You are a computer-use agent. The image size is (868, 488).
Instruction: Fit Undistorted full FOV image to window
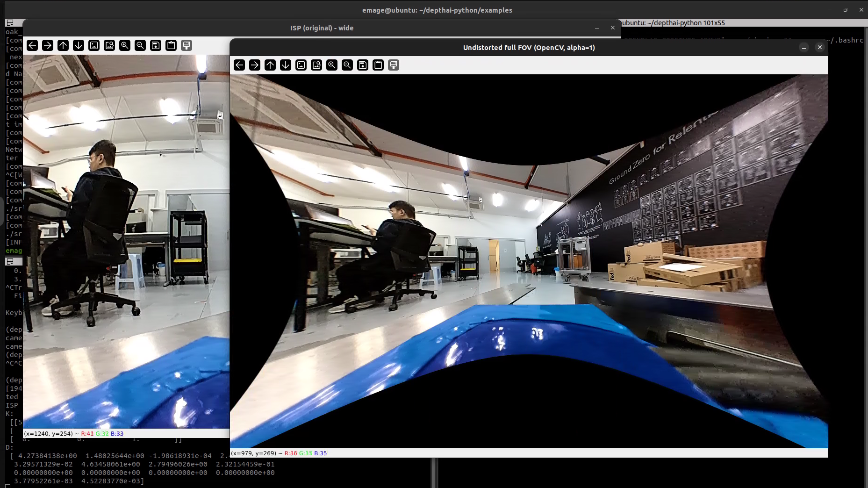(x=316, y=65)
